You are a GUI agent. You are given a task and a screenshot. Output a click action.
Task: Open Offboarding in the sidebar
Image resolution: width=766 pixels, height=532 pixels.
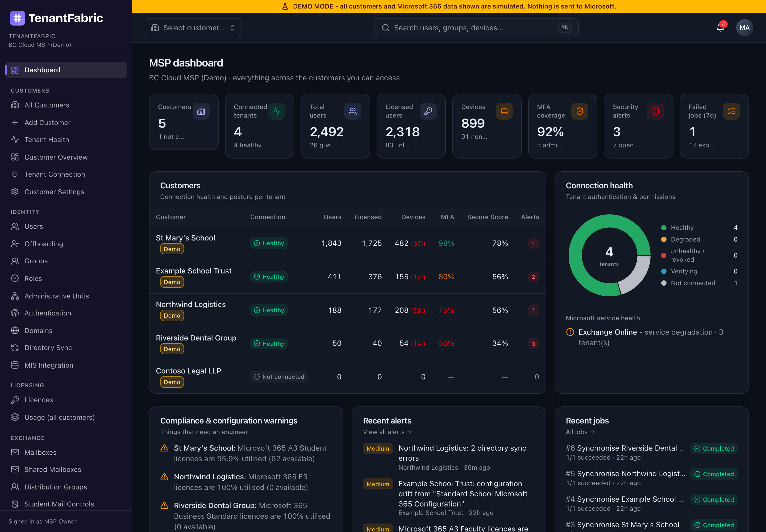tap(66, 244)
